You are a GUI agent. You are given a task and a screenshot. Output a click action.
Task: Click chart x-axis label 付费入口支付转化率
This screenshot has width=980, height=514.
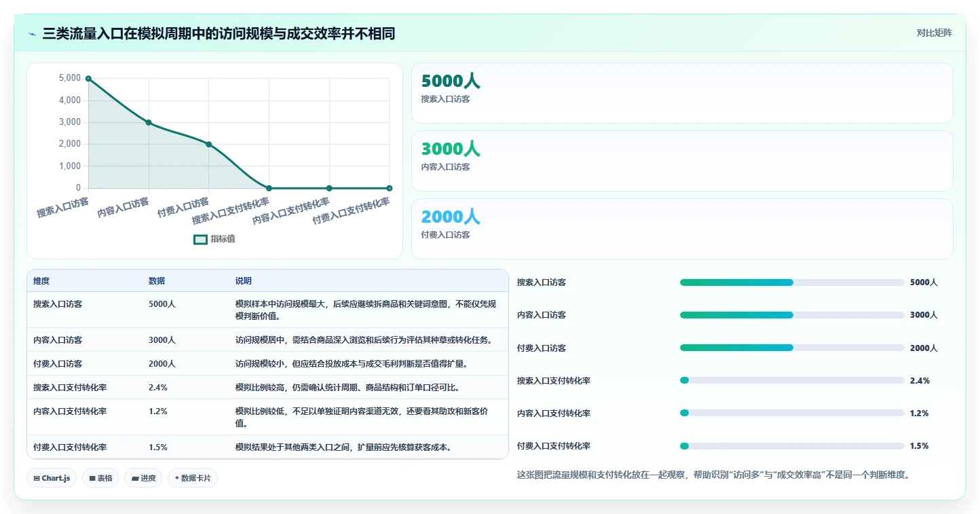click(352, 212)
